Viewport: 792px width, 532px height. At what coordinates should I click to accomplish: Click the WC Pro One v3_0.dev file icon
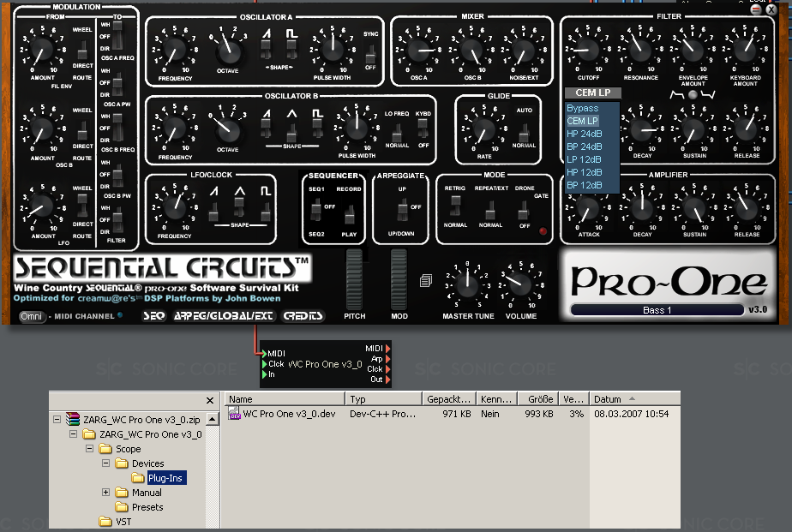[x=234, y=414]
